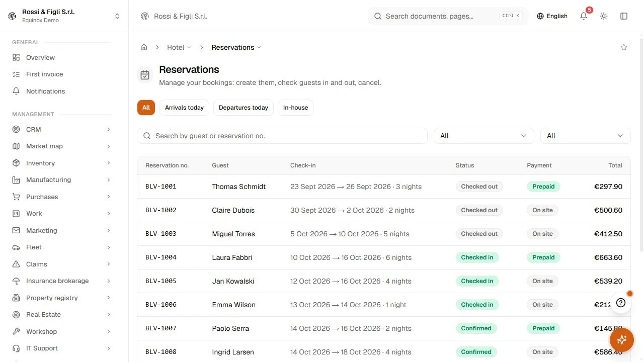This screenshot has height=362, width=644.
Task: Click guest name Claire Dubois
Action: pos(233,210)
